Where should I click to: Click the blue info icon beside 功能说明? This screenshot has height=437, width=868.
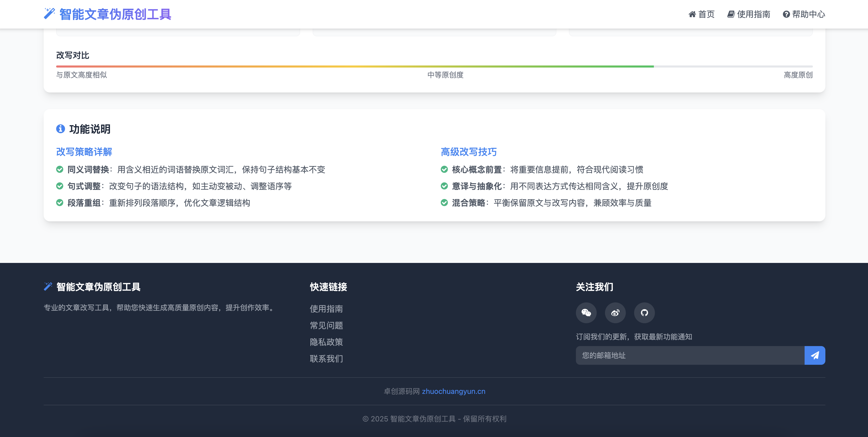point(60,129)
